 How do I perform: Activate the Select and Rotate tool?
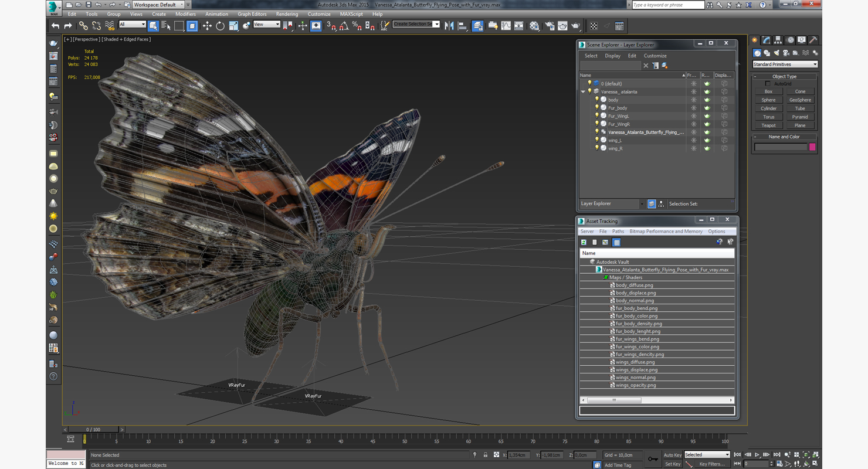pyautogui.click(x=220, y=26)
